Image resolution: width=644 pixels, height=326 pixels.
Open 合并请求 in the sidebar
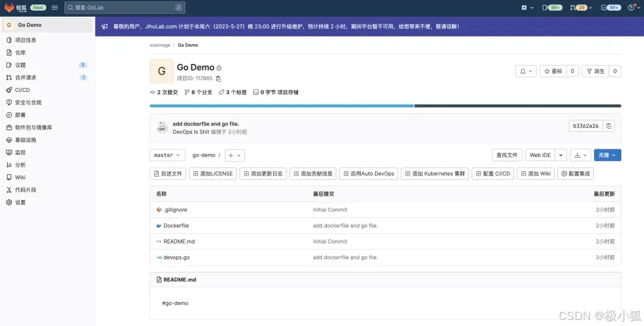coord(26,77)
